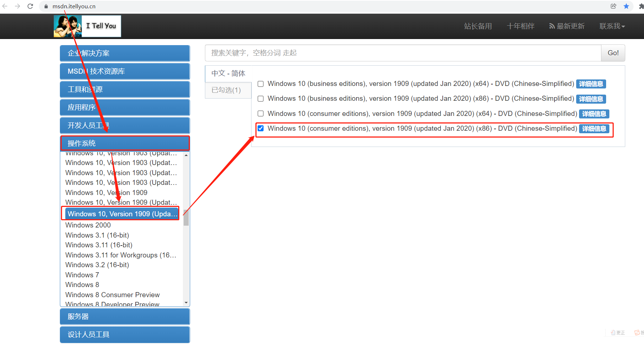This screenshot has height=347, width=644.
Task: Open 详细信息 for consumer editions x86
Action: click(x=594, y=129)
